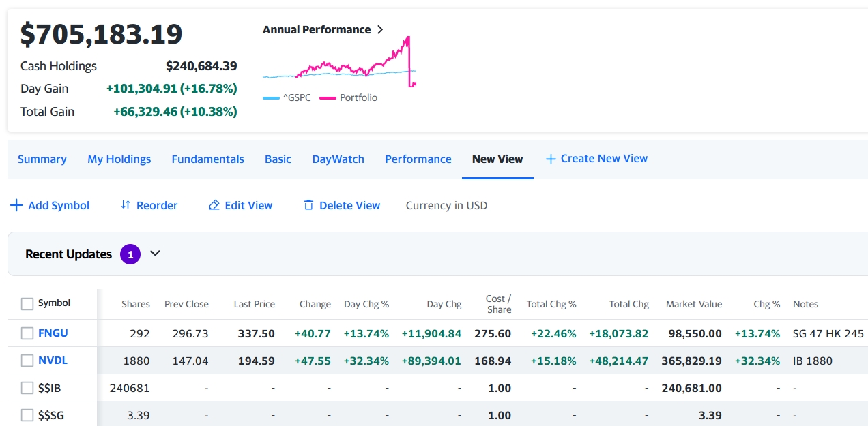Screen dimensions: 868x426
Task: Select the Performance tab
Action: click(x=418, y=159)
